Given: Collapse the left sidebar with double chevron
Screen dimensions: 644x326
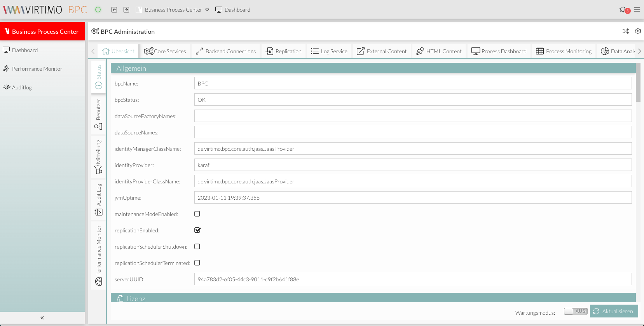Looking at the screenshot, I should pyautogui.click(x=42, y=318).
